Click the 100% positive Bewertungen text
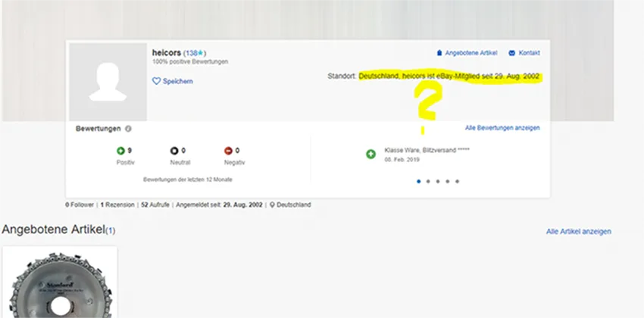 [190, 61]
